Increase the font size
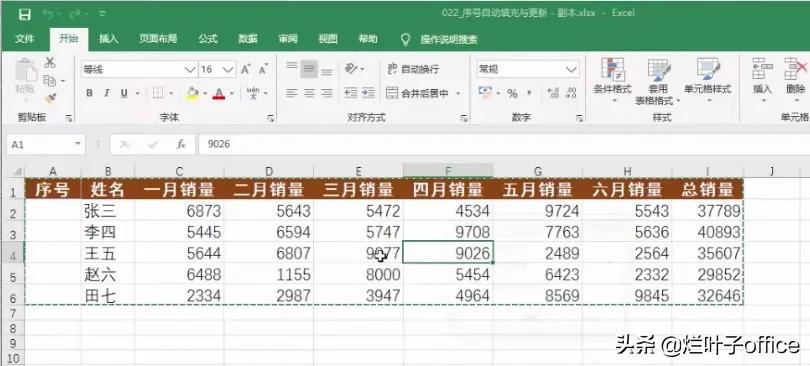The image size is (810, 366). [246, 69]
